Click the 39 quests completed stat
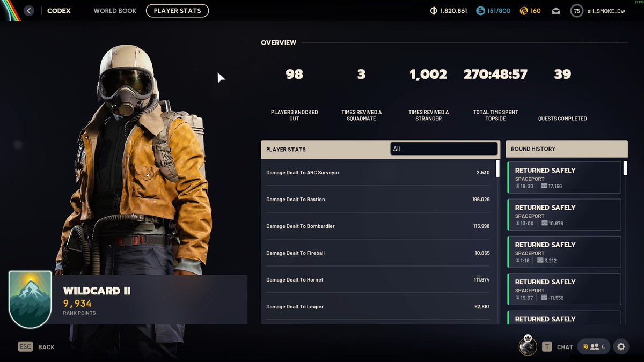 point(562,74)
